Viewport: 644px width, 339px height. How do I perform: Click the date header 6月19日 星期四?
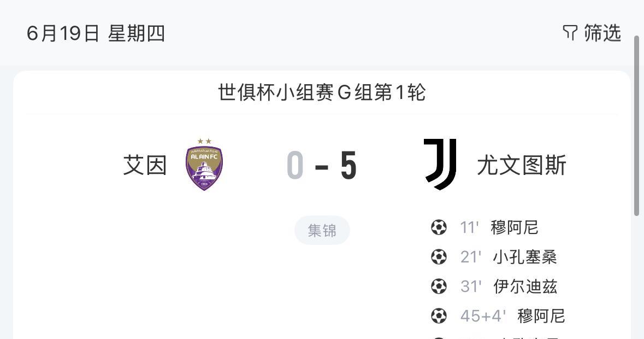click(x=96, y=33)
